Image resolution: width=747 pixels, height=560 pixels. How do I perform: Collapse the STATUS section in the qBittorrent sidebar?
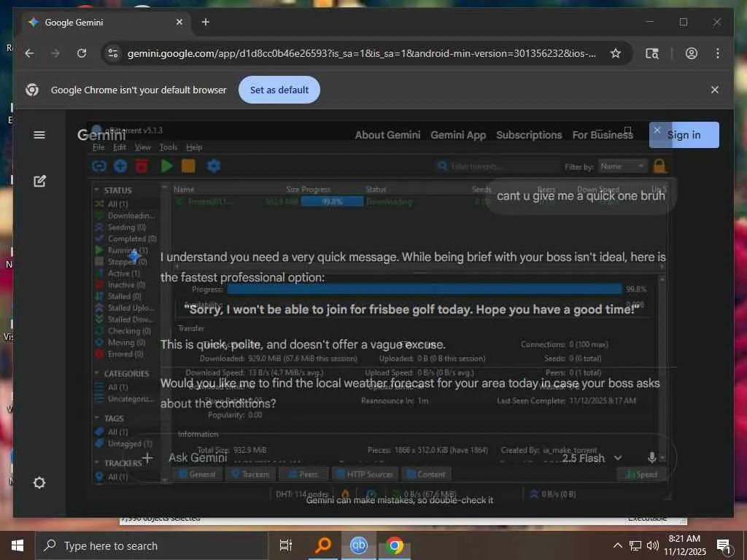point(97,190)
